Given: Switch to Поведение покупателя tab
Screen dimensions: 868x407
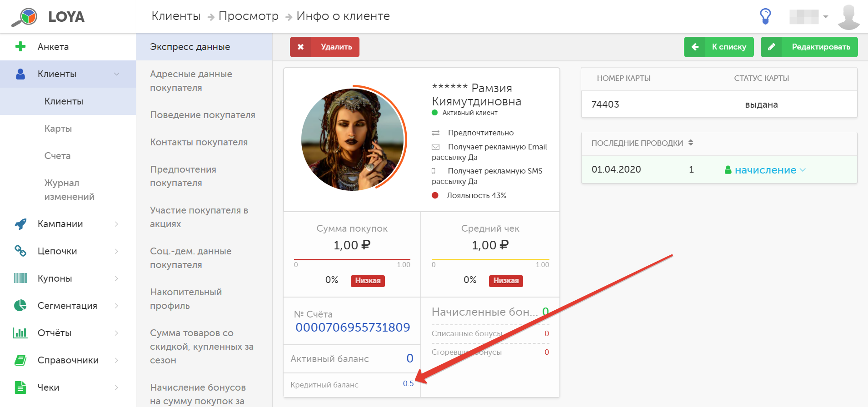Looking at the screenshot, I should click(205, 115).
